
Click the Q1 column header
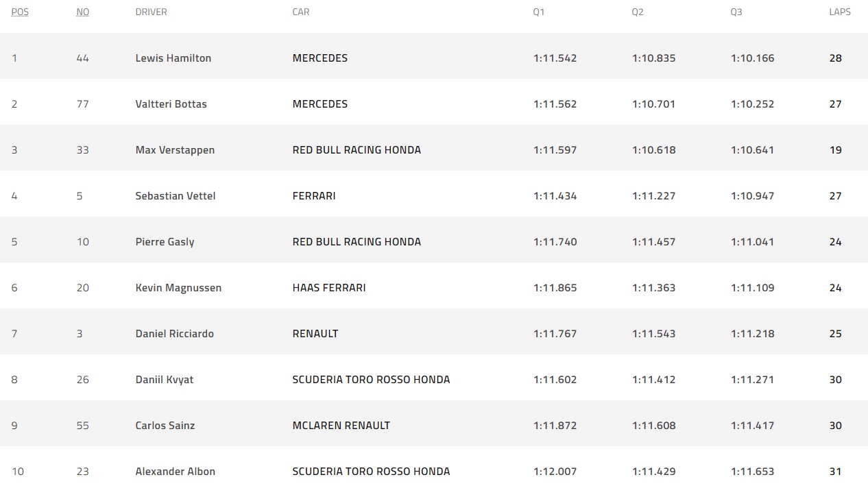tap(539, 12)
